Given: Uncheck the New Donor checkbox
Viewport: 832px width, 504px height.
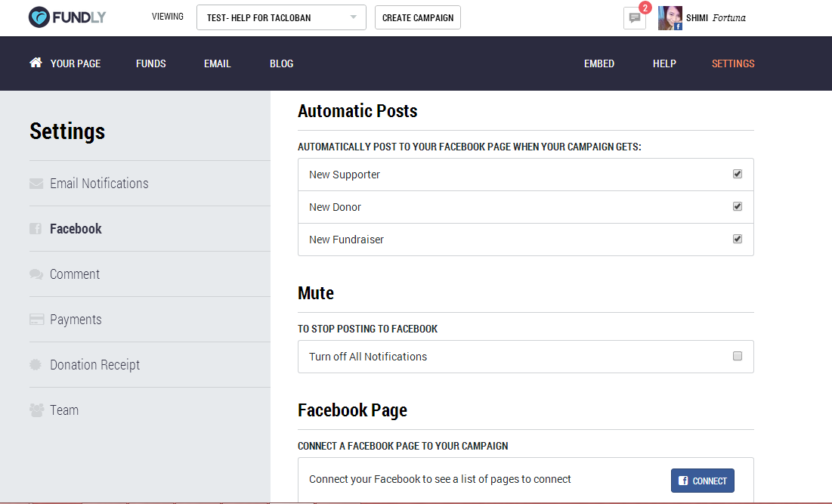Looking at the screenshot, I should (738, 206).
